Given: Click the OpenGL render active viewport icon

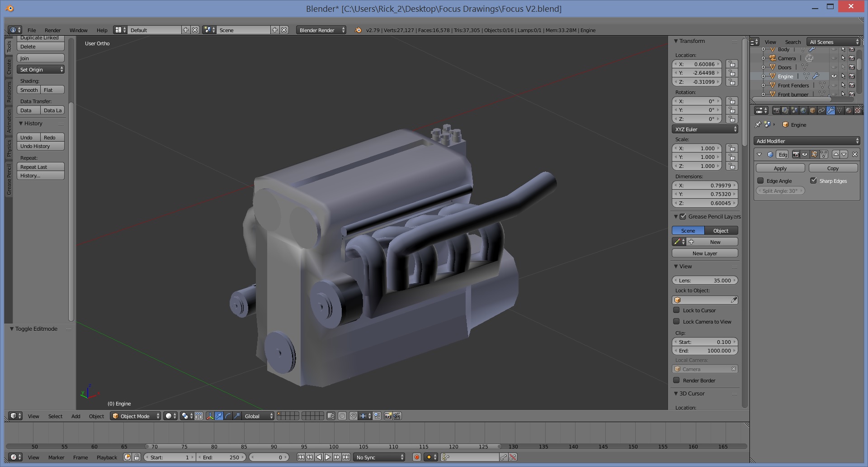Looking at the screenshot, I should point(388,416).
